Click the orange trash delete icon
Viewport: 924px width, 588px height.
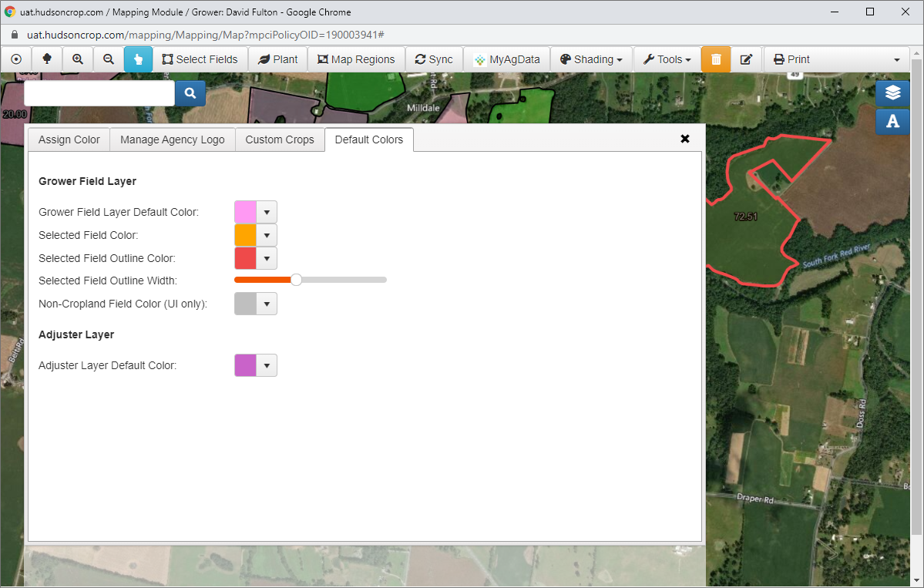click(x=716, y=59)
